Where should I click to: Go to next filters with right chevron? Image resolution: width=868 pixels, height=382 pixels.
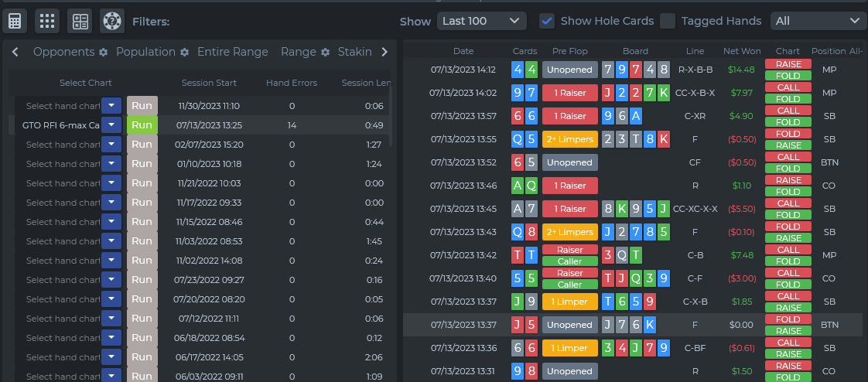[384, 52]
